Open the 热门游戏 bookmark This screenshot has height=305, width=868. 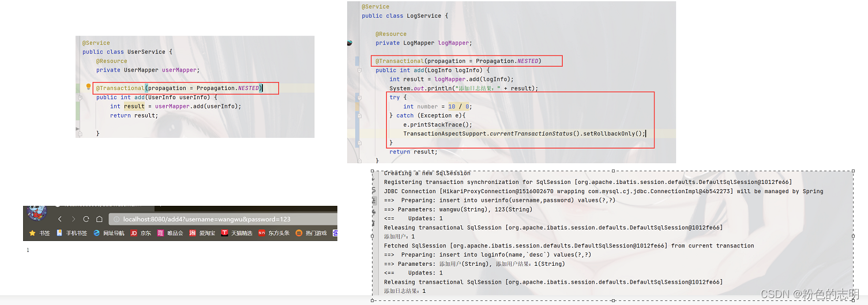click(x=311, y=233)
